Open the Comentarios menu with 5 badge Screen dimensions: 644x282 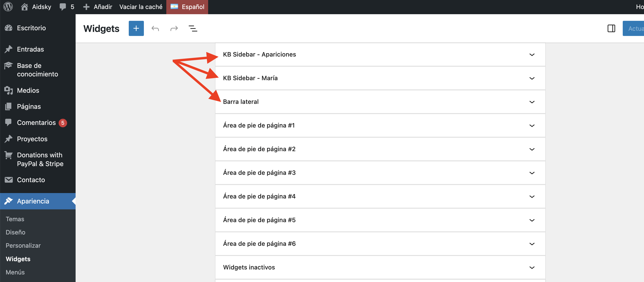click(36, 123)
